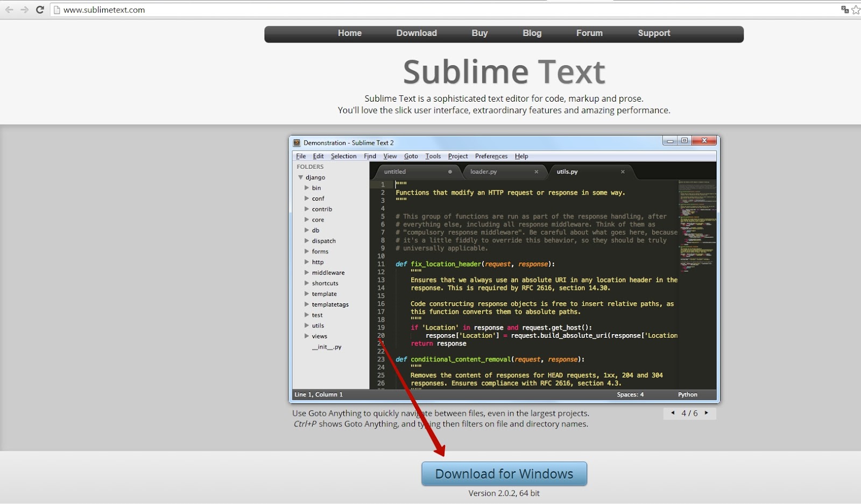
Task: Expand the conf folder
Action: pos(307,198)
